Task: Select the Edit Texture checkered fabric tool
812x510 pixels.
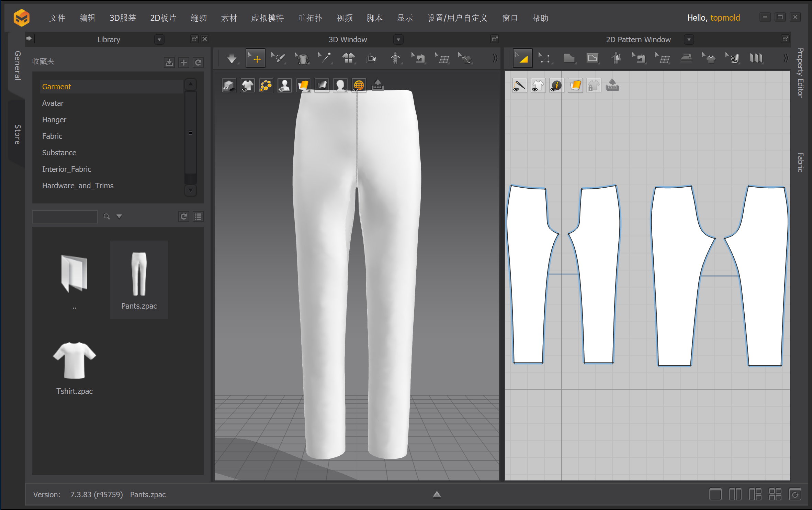Action: tap(733, 58)
